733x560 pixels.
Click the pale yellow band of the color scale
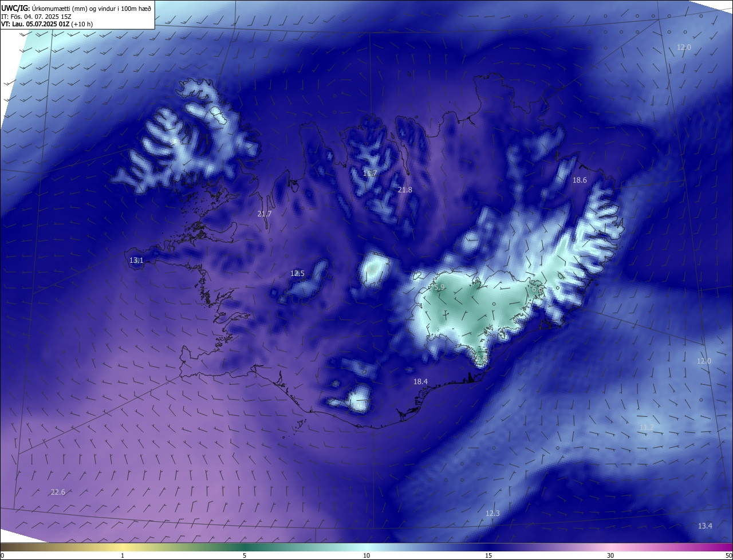coord(123,547)
